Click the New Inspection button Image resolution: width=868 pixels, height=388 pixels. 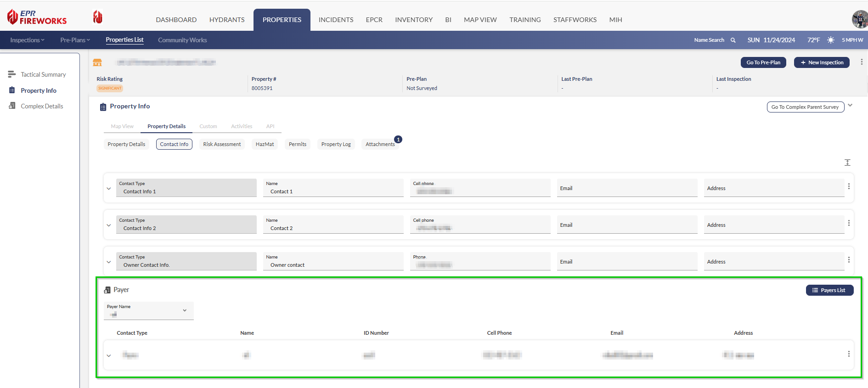[822, 62]
